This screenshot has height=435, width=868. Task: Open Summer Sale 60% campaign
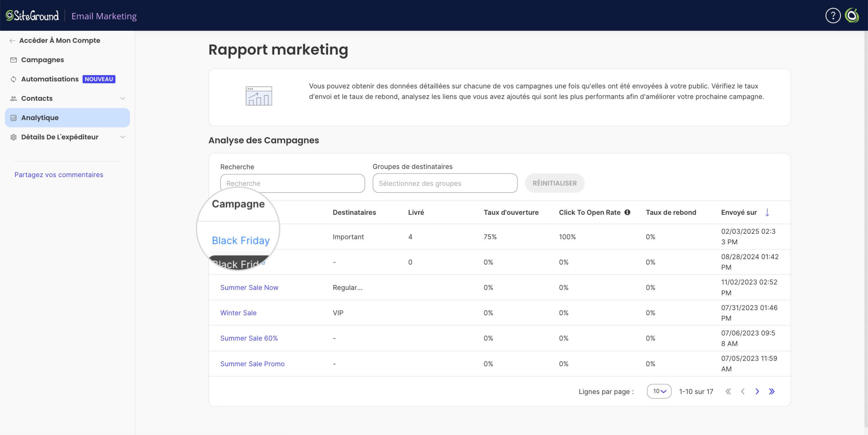pyautogui.click(x=249, y=338)
